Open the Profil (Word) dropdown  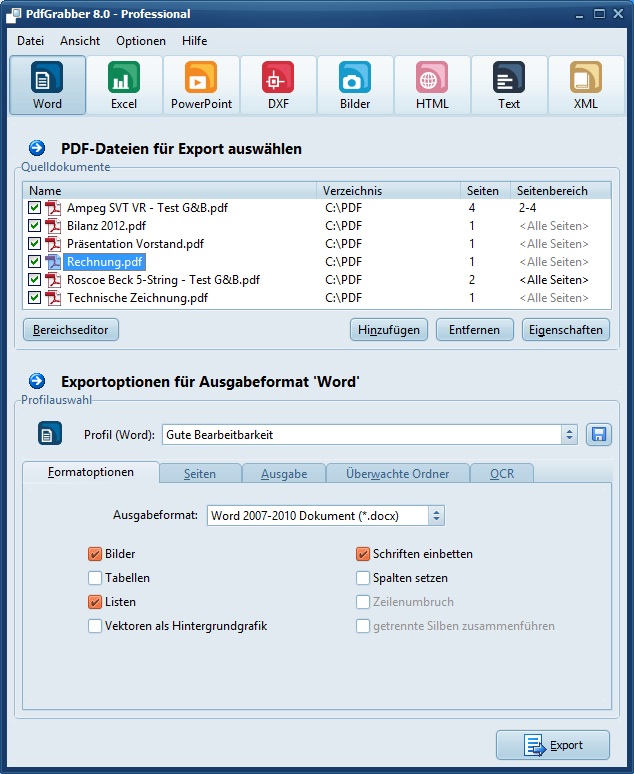pyautogui.click(x=569, y=435)
